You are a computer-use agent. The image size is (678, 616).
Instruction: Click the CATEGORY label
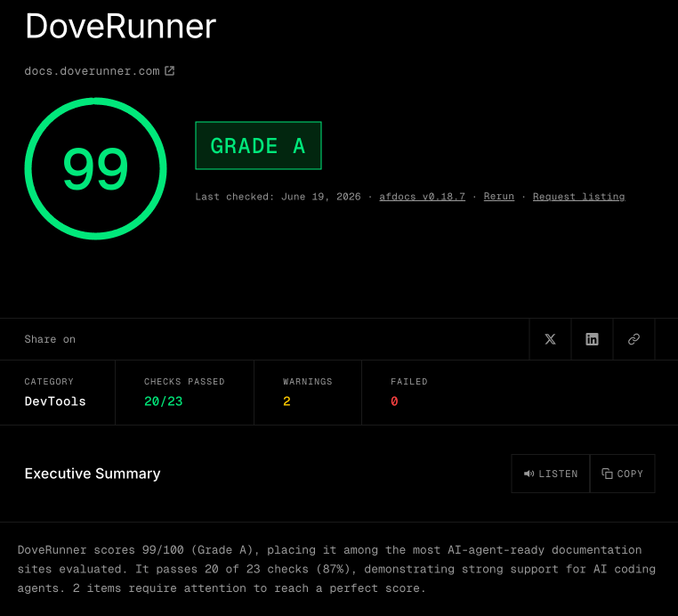pyautogui.click(x=49, y=382)
